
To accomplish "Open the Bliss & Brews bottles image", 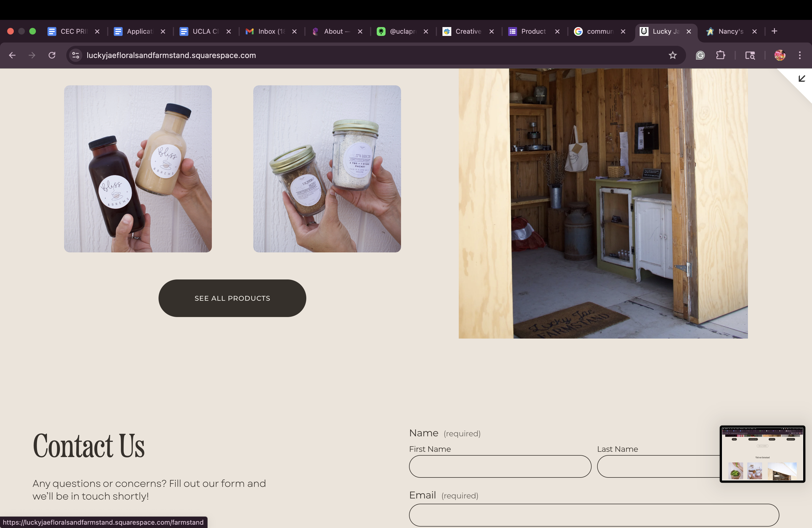I will click(138, 169).
